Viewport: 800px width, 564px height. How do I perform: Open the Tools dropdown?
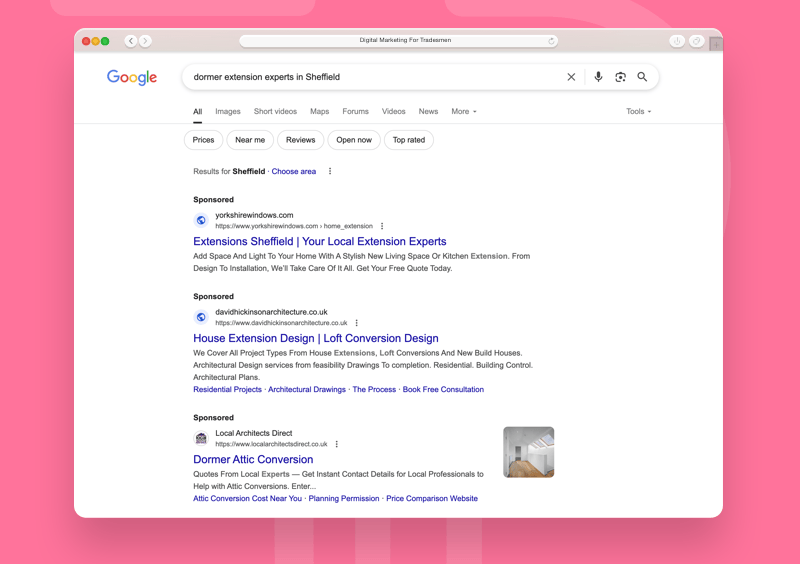(638, 112)
